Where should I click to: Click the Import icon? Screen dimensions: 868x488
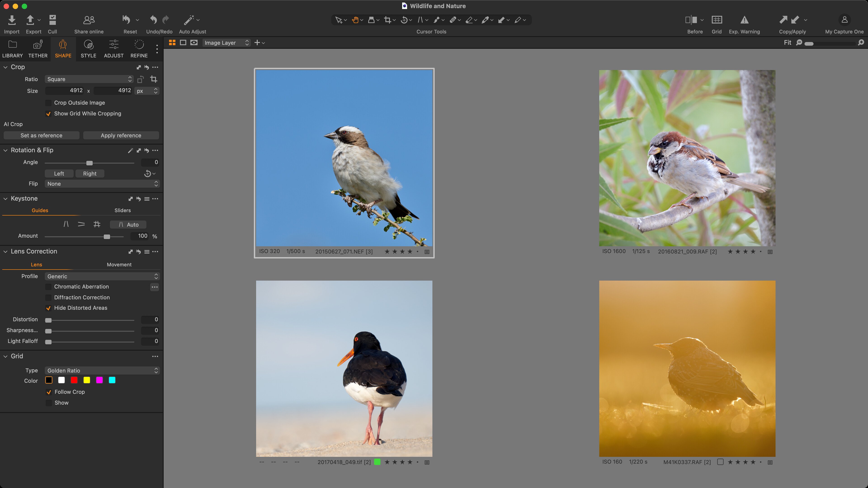pyautogui.click(x=12, y=20)
